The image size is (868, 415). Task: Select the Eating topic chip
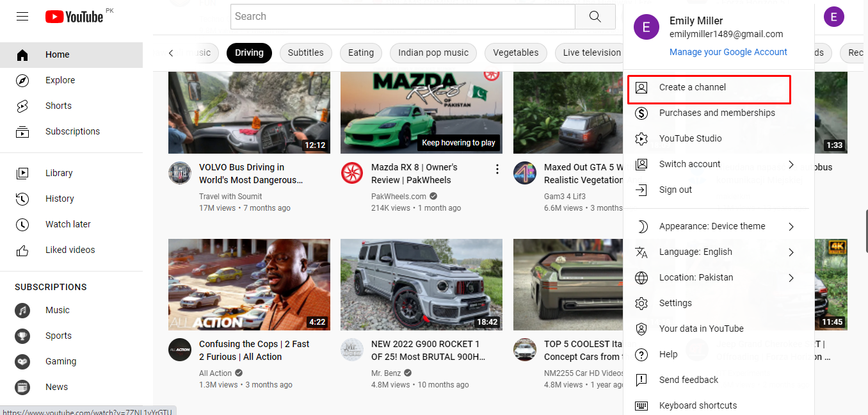[360, 53]
